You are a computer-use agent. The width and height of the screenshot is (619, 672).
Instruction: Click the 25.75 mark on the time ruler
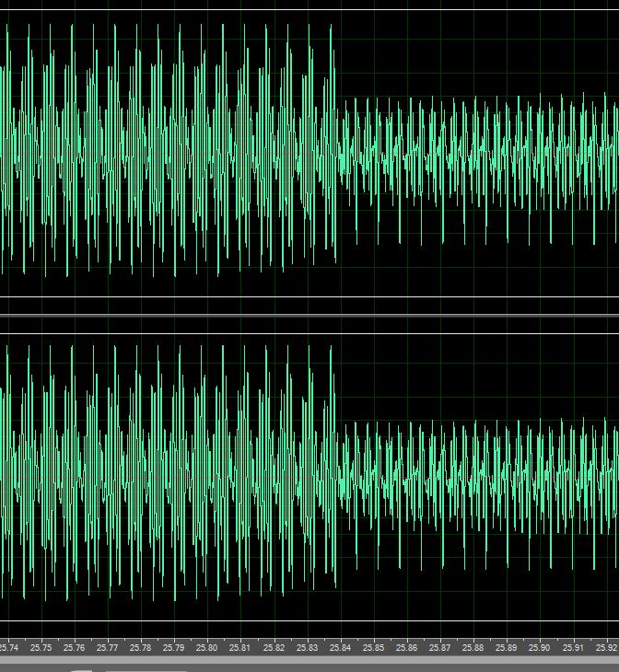[41, 647]
